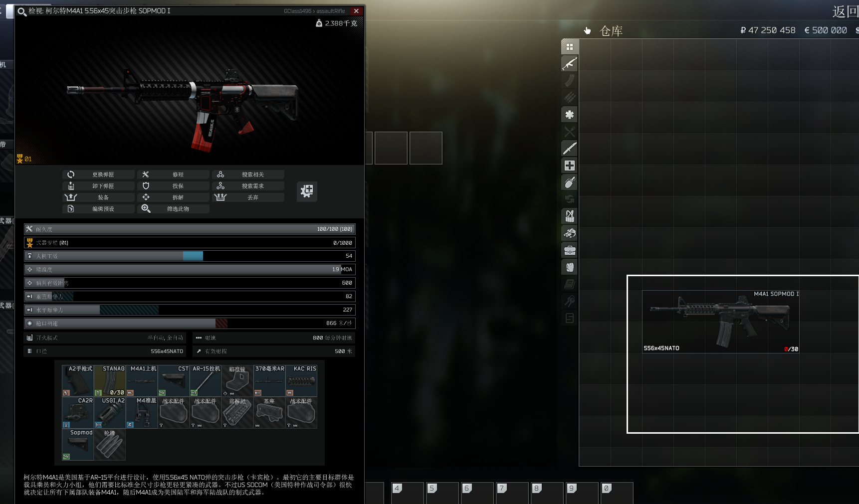
Task: Click the STANAG 0/30 magazine slot
Action: pyautogui.click(x=110, y=380)
